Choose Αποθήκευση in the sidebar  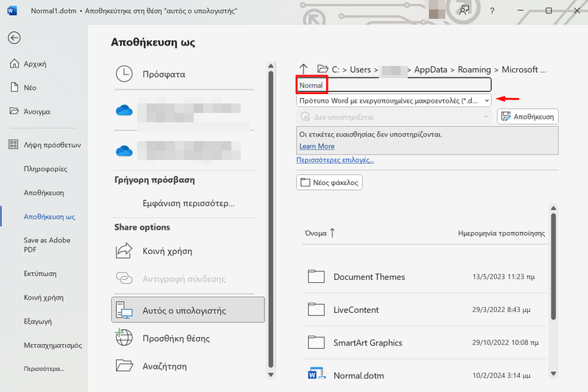[43, 193]
